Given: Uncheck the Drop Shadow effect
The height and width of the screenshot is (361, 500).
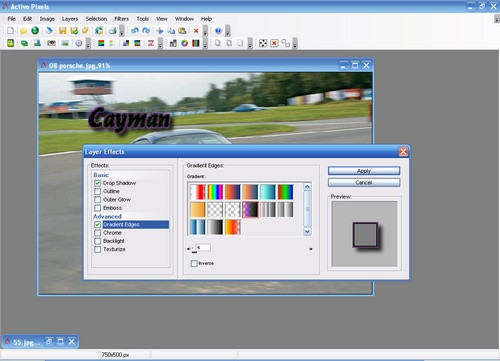Looking at the screenshot, I should pos(97,183).
